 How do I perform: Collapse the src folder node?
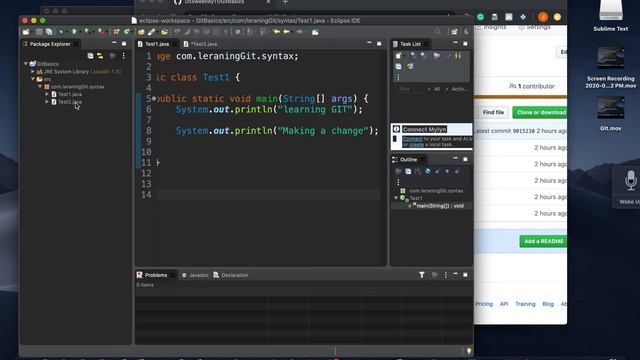click(x=33, y=79)
